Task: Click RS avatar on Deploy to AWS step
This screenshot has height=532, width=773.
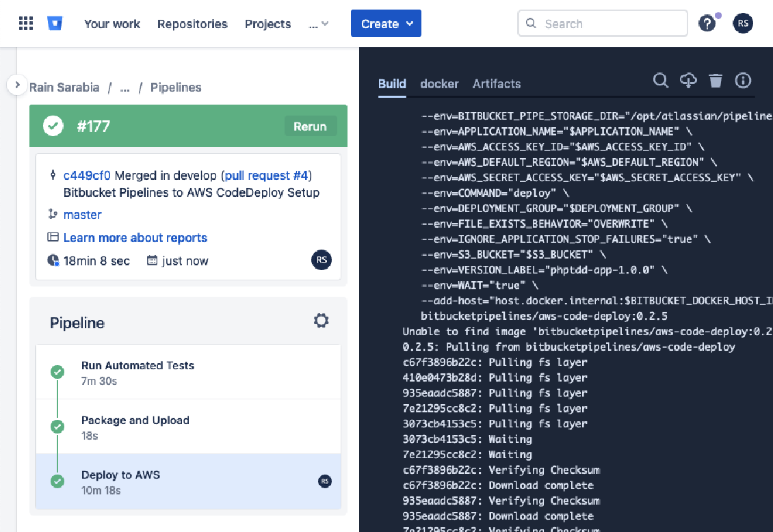Action: pos(325,481)
